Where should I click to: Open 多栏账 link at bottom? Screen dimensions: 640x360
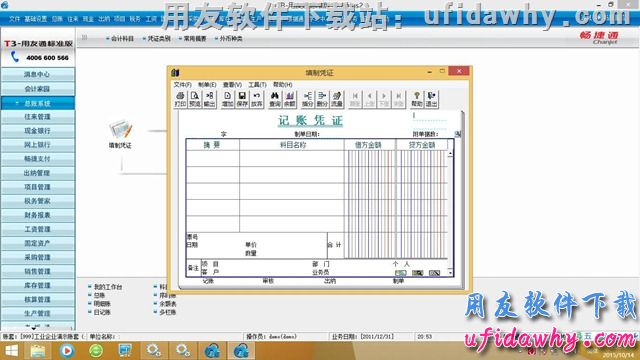point(168,312)
